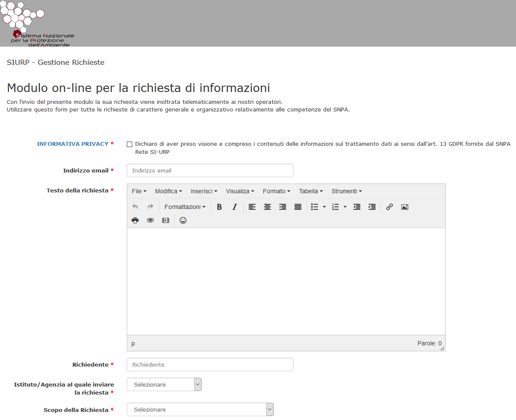Click the Bold formatting icon

pyautogui.click(x=219, y=207)
